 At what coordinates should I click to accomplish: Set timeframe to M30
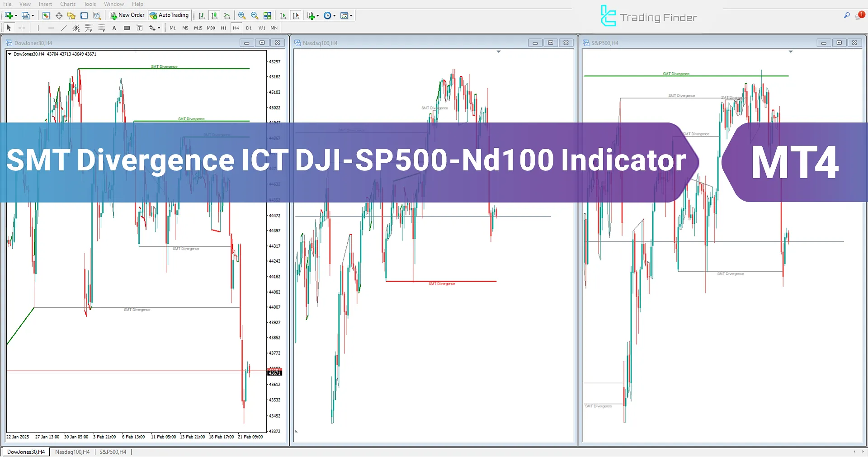(x=211, y=28)
